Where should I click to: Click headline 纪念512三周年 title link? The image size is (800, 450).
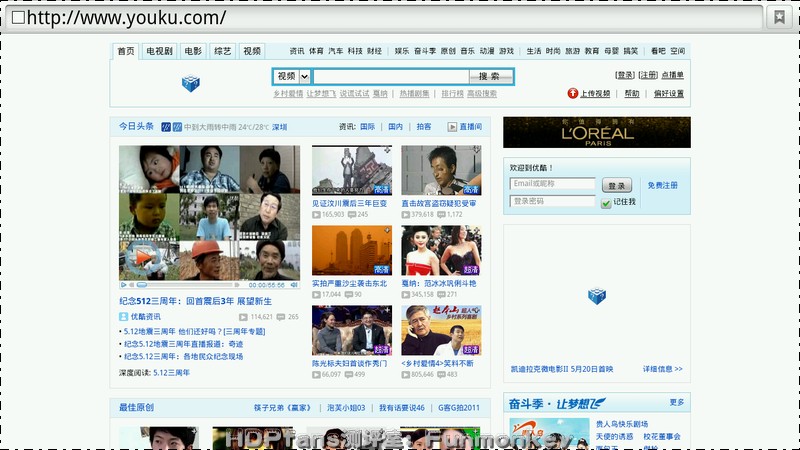coord(195,301)
